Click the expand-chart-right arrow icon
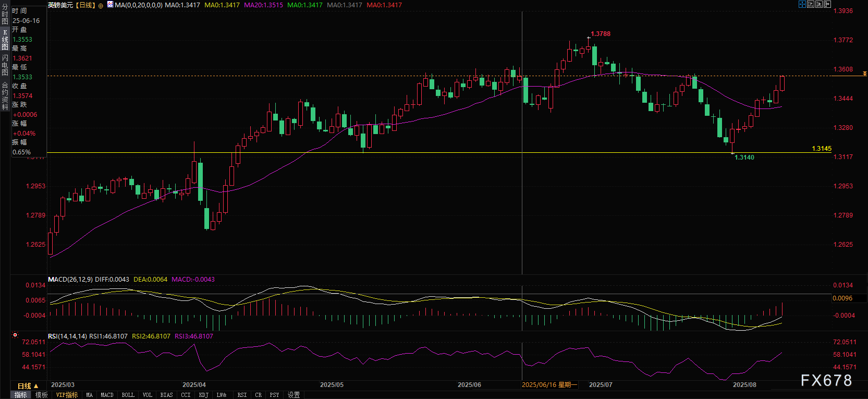 [x=827, y=4]
